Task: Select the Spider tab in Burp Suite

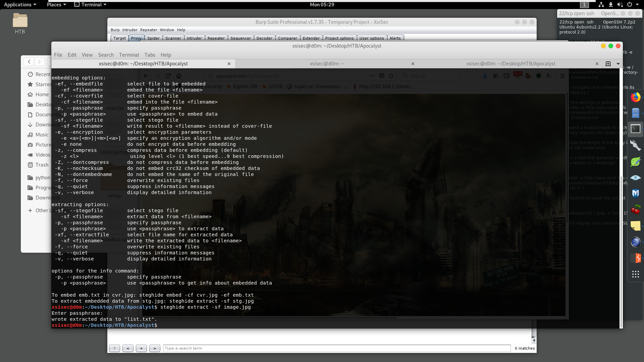Action: pyautogui.click(x=154, y=38)
